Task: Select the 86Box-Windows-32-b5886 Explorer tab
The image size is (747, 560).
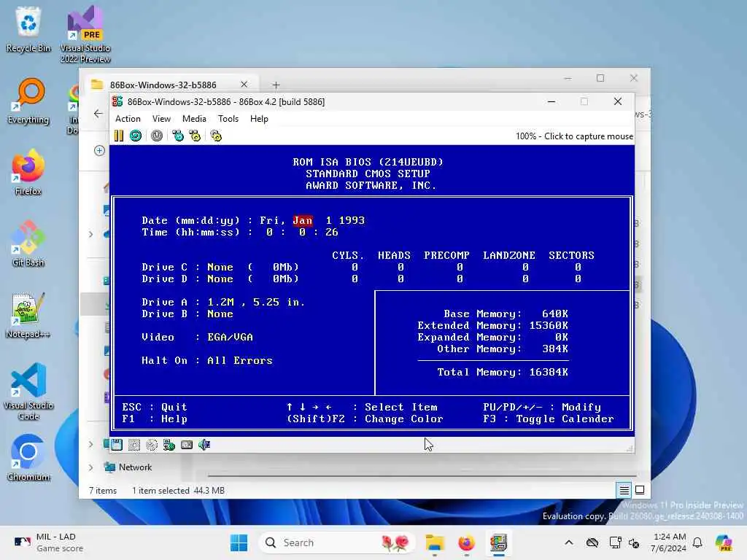Action: (163, 85)
